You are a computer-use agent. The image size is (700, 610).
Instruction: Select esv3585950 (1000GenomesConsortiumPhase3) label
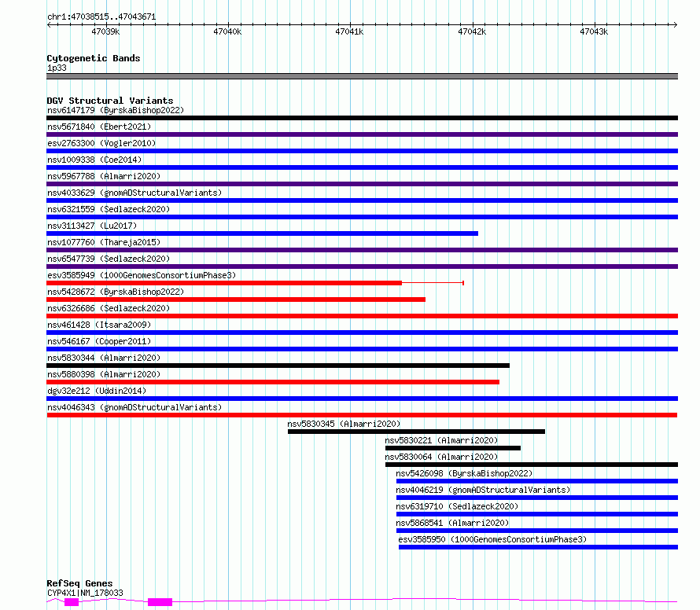click(492, 539)
